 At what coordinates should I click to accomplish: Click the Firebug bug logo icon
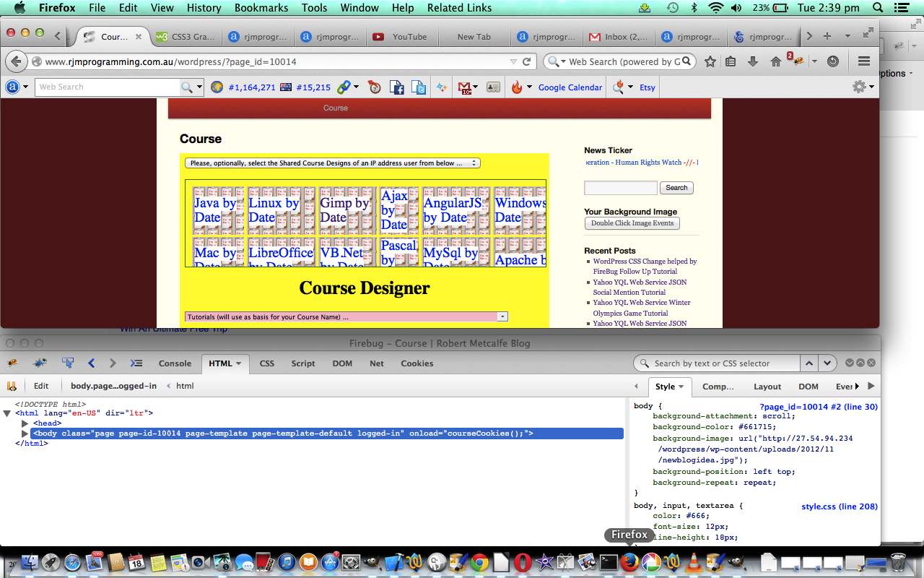coord(12,363)
